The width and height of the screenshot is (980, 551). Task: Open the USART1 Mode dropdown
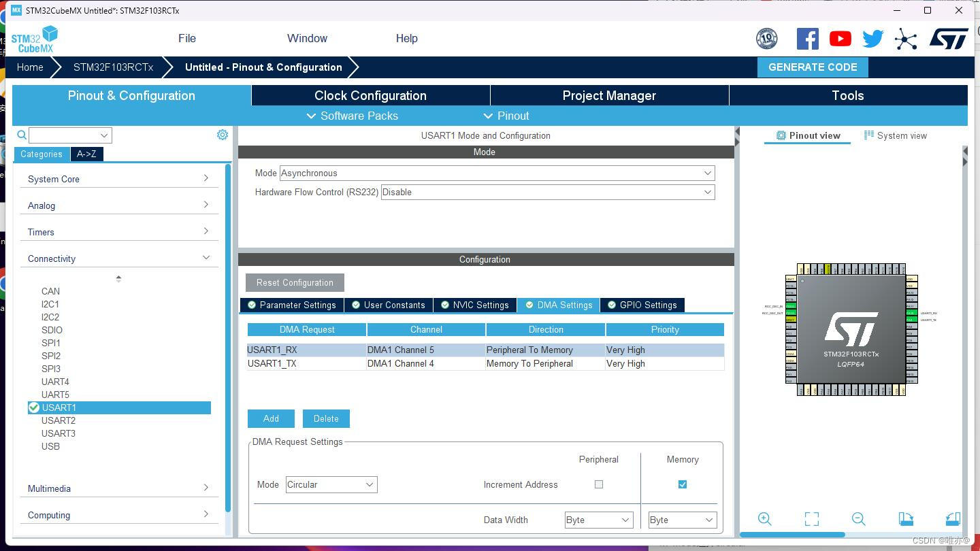(497, 173)
